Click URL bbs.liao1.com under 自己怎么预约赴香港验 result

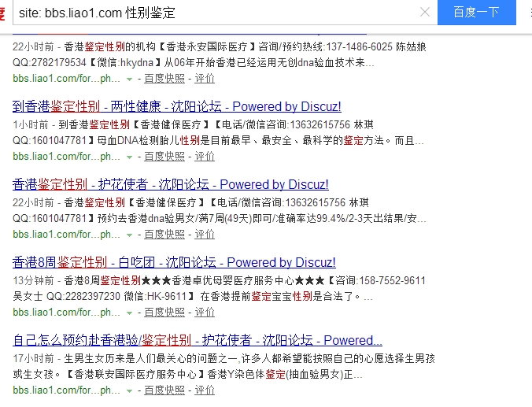coord(66,390)
